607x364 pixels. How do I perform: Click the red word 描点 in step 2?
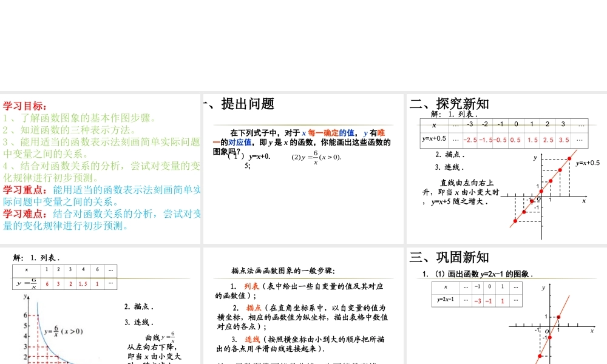coord(254,308)
